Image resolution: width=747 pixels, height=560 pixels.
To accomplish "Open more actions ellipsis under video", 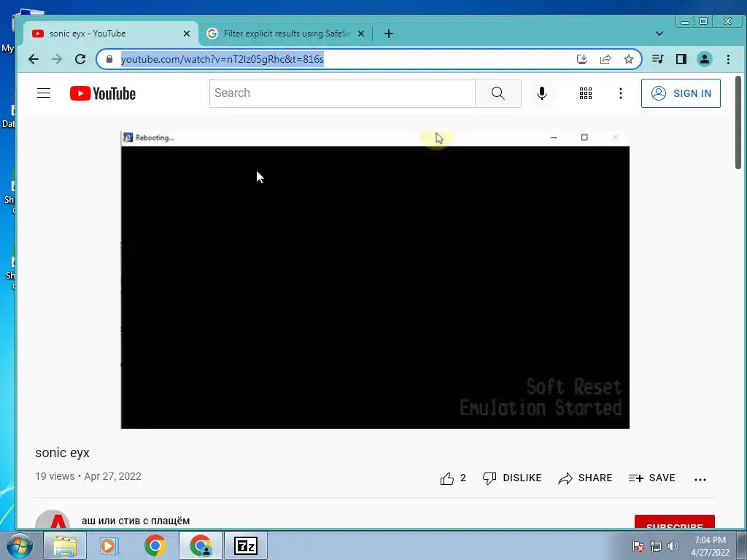I will (700, 480).
